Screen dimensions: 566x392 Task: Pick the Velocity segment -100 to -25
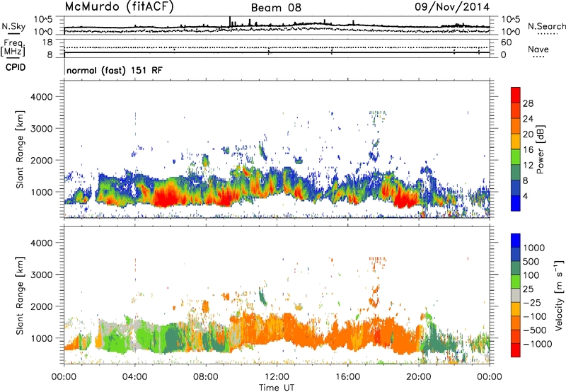[x=516, y=309]
